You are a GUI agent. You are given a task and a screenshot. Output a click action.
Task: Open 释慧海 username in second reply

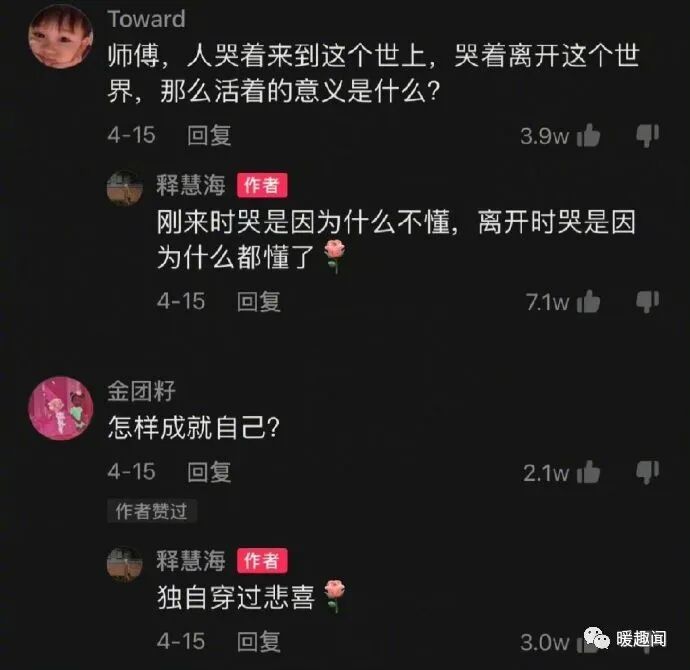(x=191, y=561)
